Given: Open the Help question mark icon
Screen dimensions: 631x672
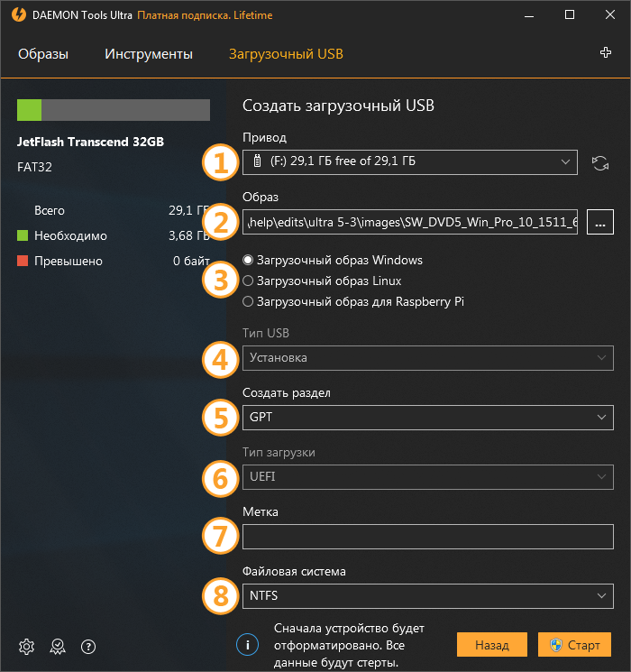Looking at the screenshot, I should (x=88, y=646).
